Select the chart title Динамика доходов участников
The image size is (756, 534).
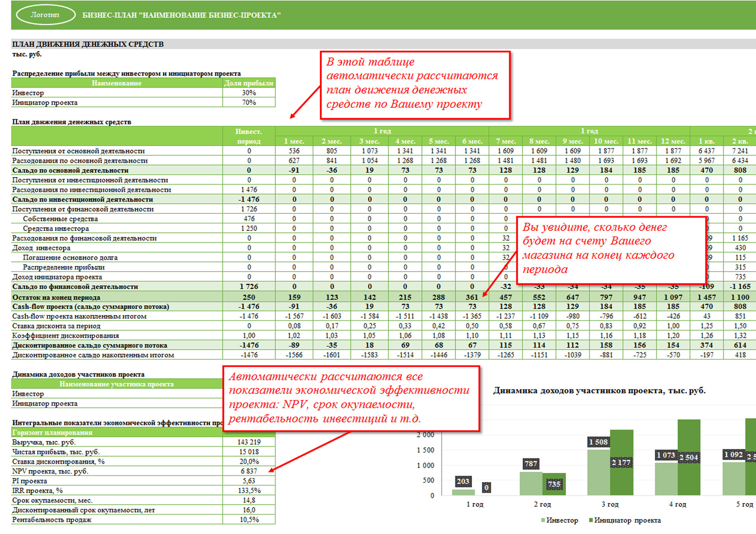coord(599,390)
